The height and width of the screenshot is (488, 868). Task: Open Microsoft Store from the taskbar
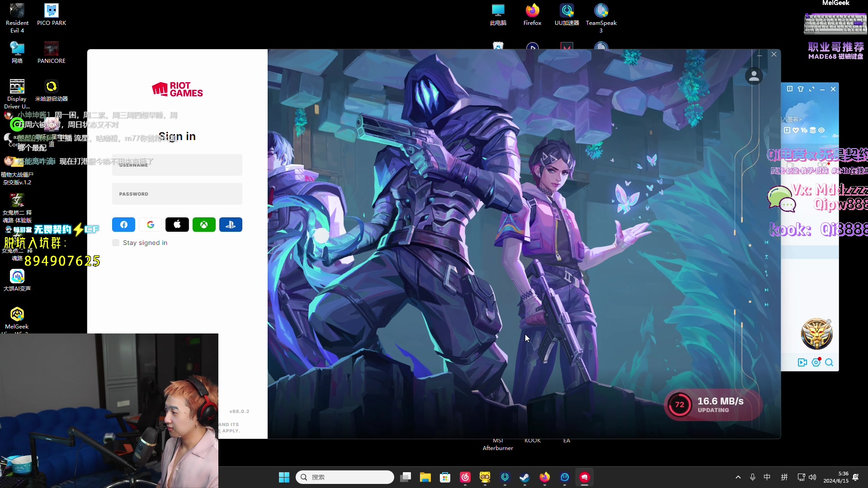coord(445,477)
